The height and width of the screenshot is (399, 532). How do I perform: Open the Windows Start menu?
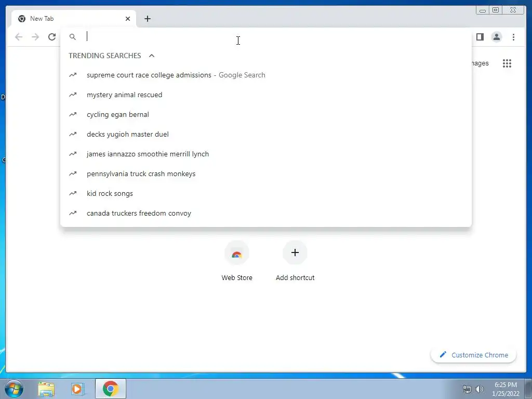(14, 389)
